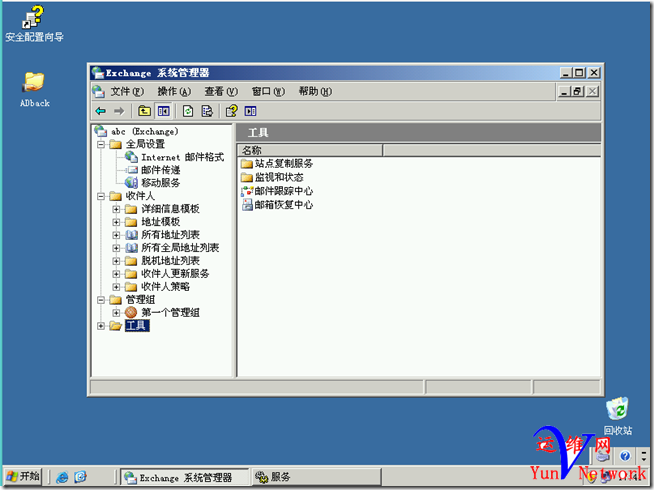Restore the inner MMC child window
Screen dimensions: 654x490
[578, 91]
